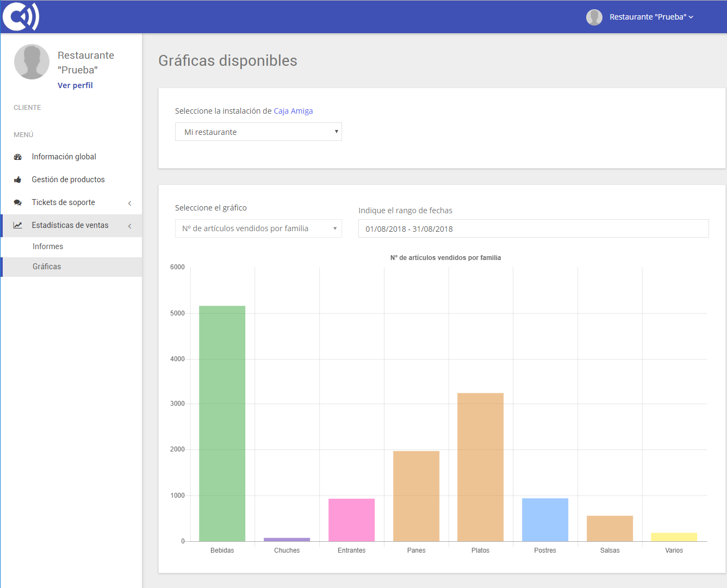
Task: Click the Estadísticas de ventas chart icon
Action: pos(18,226)
